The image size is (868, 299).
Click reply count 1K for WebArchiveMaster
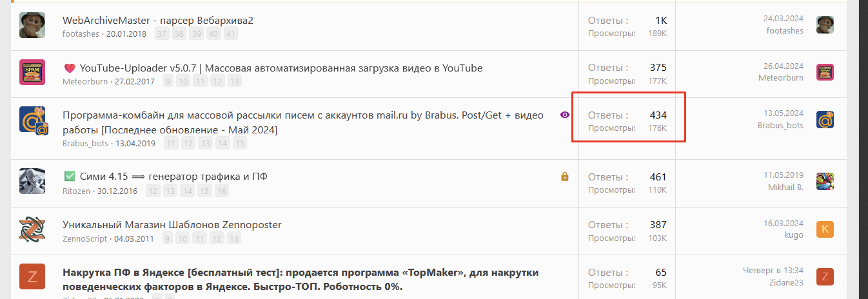pyautogui.click(x=661, y=21)
